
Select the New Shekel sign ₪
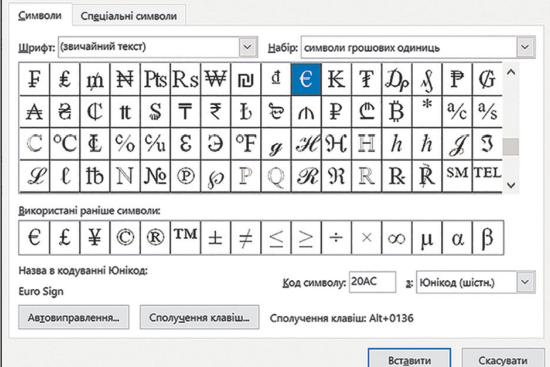(x=246, y=79)
